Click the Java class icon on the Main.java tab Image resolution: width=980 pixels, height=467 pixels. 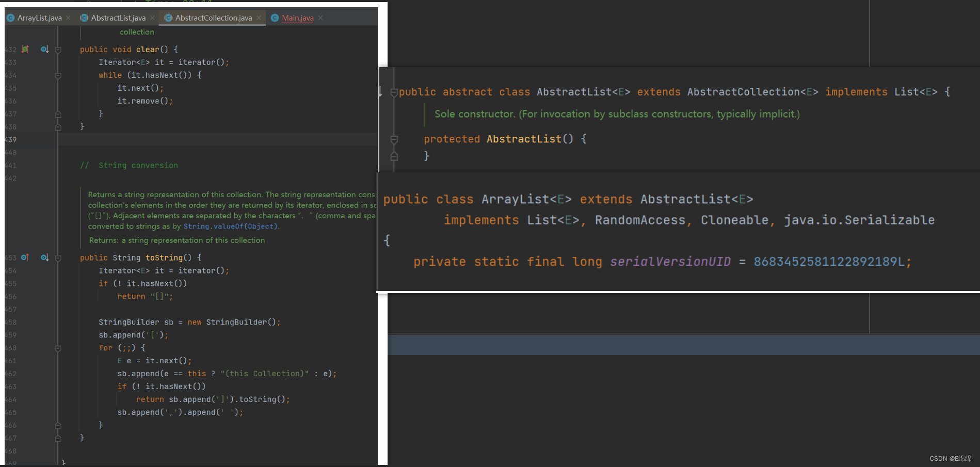[x=275, y=18]
